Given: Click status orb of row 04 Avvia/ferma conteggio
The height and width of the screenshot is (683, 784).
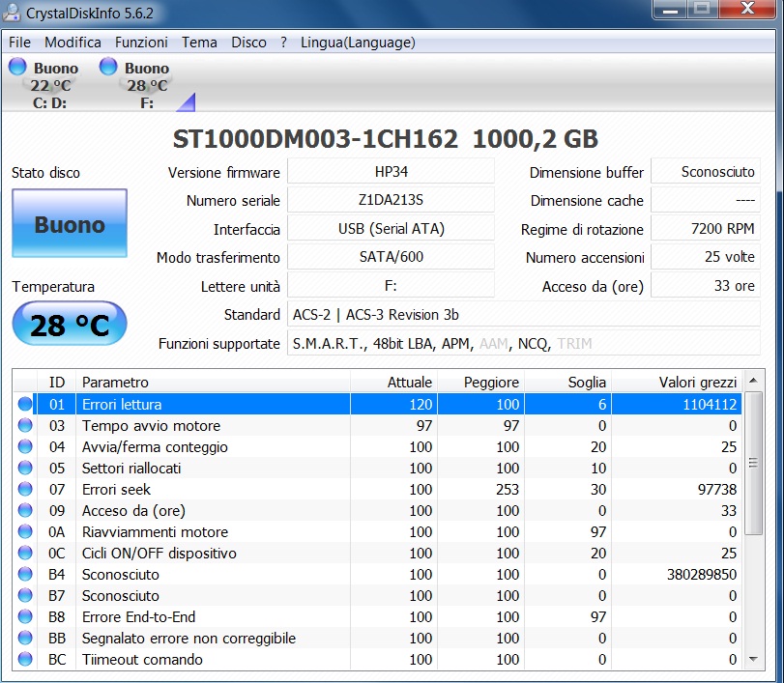Looking at the screenshot, I should click(25, 446).
